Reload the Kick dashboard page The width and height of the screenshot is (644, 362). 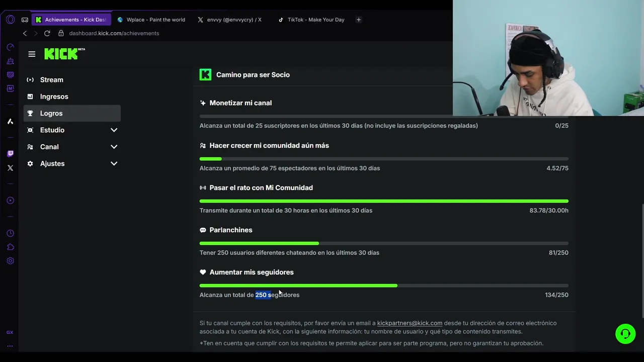coord(47,33)
